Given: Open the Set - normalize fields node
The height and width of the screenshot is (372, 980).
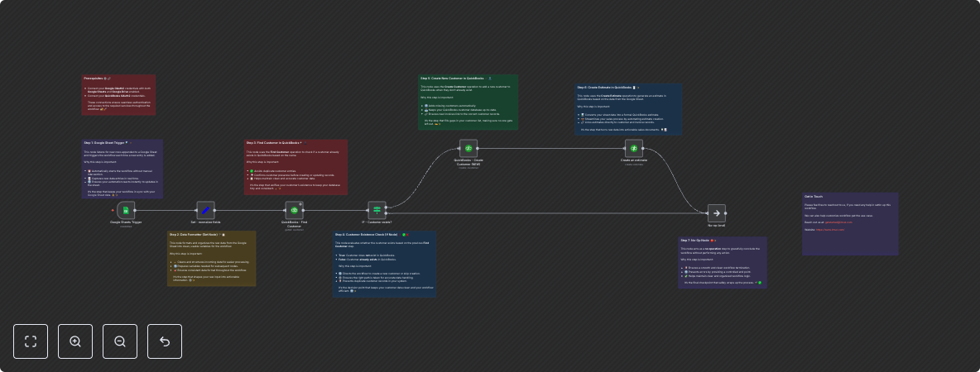Looking at the screenshot, I should (205, 210).
